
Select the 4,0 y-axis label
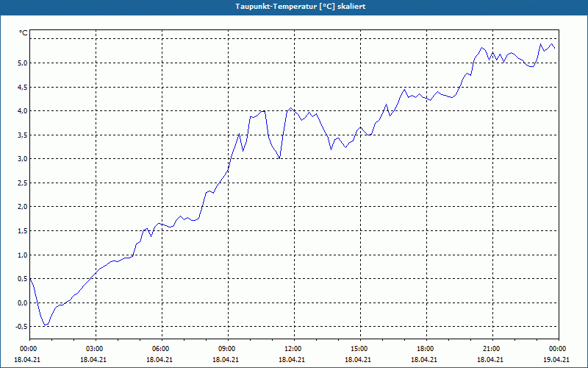pos(22,111)
